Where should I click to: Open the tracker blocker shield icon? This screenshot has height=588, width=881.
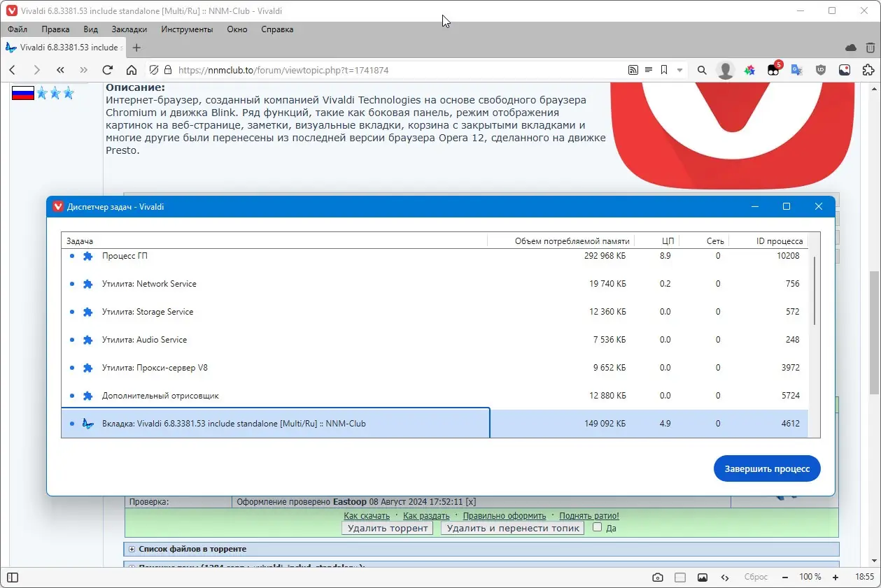pyautogui.click(x=155, y=70)
